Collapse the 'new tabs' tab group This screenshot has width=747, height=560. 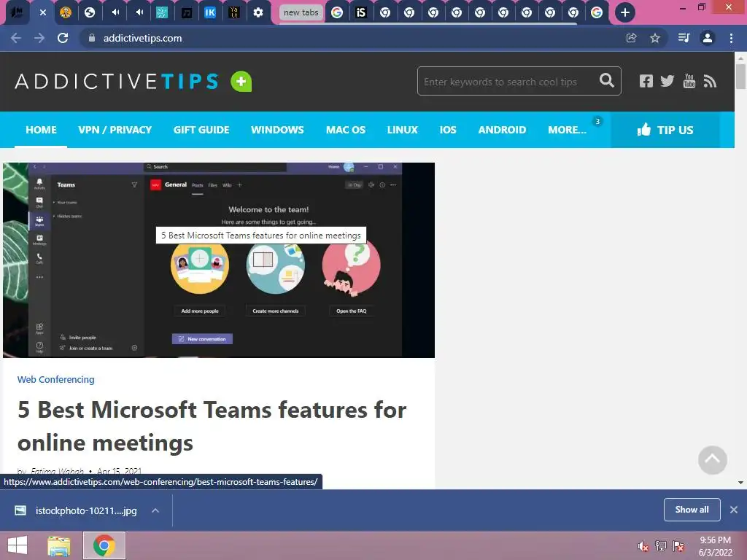(301, 12)
